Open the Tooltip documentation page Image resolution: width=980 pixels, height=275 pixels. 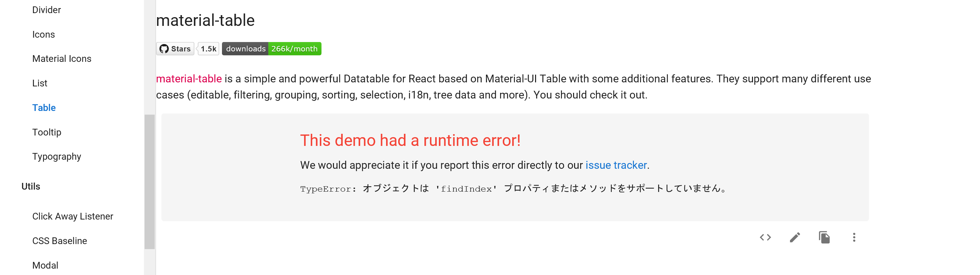pos(47,132)
